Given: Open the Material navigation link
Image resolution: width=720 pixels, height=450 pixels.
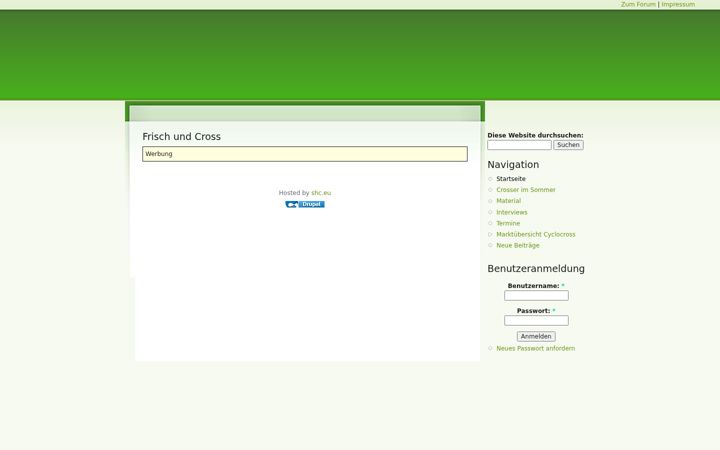Looking at the screenshot, I should (x=508, y=201).
